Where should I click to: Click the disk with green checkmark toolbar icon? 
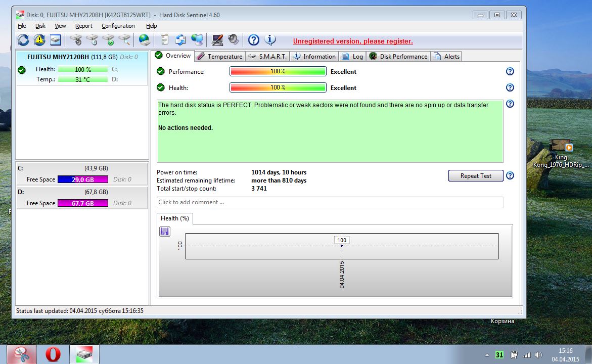click(108, 39)
